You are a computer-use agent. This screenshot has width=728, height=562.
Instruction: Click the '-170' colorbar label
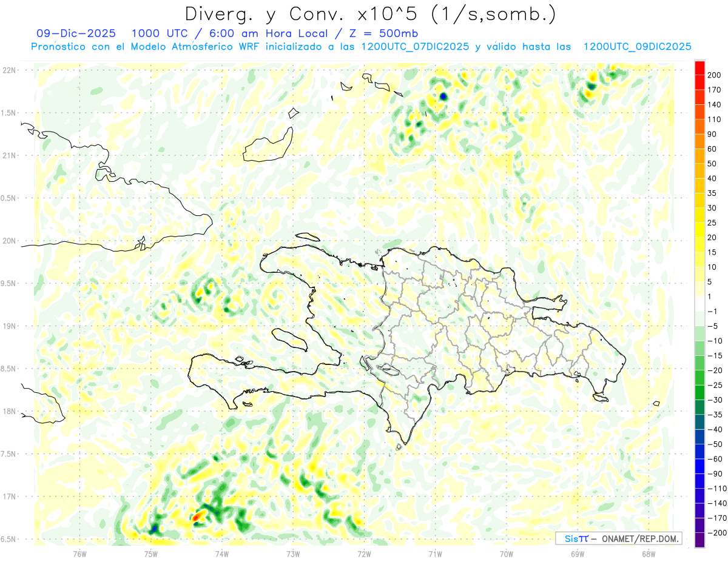[718, 518]
